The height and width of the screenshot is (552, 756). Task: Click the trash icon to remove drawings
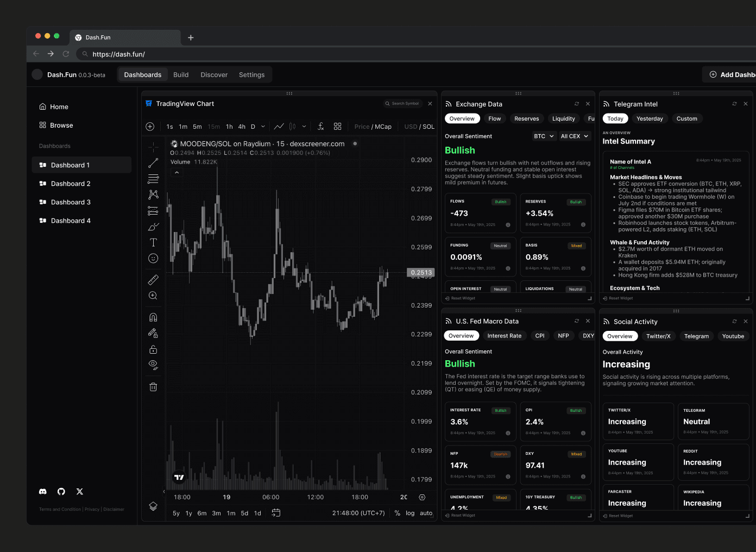click(153, 387)
